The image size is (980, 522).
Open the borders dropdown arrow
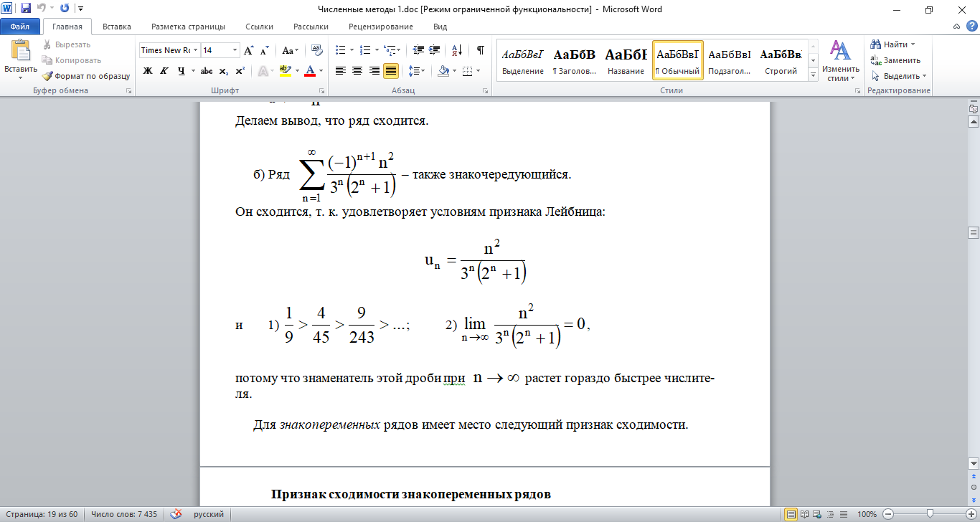tap(478, 71)
